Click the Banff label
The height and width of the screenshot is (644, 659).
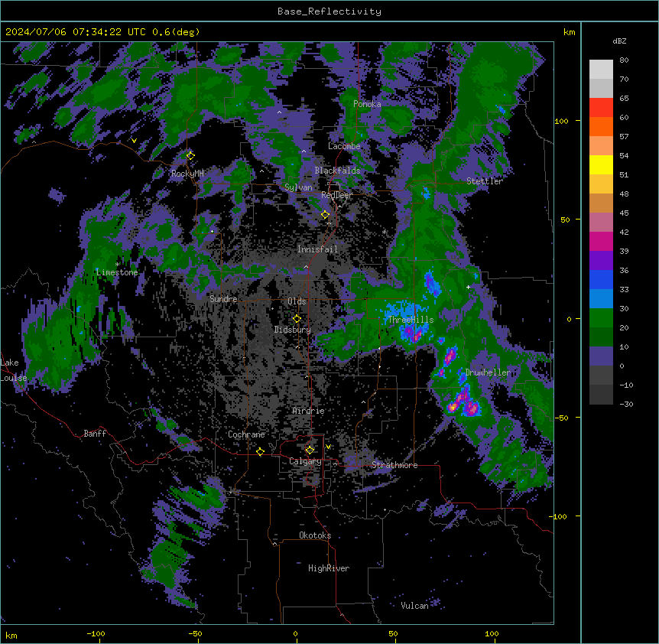(x=95, y=434)
